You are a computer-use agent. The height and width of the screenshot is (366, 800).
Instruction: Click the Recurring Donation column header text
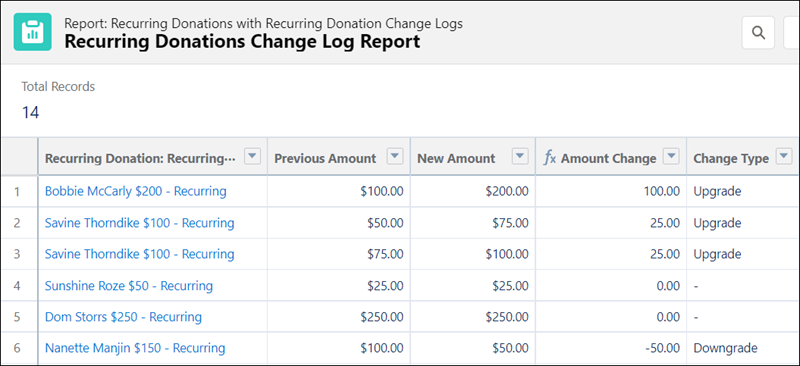140,158
